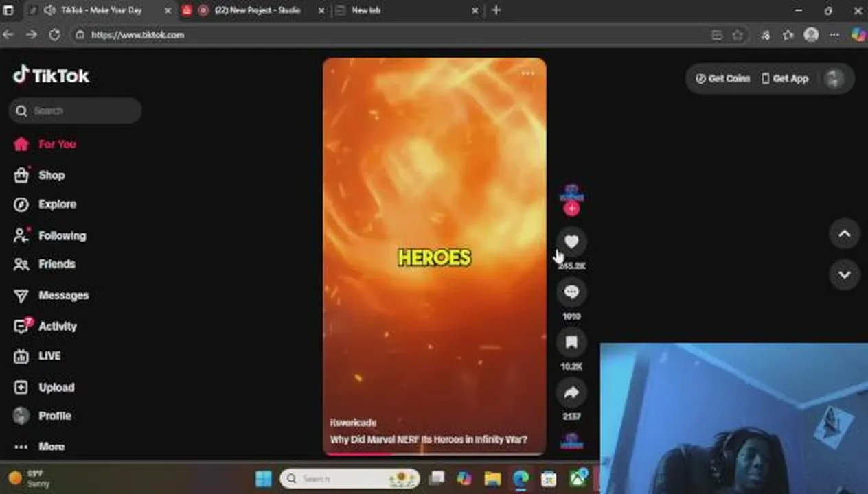This screenshot has height=494, width=868.
Task: Reload the page with refresh icon
Action: (x=54, y=34)
